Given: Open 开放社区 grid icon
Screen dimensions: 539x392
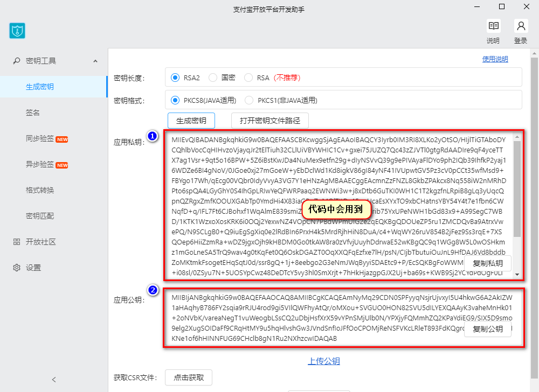Looking at the screenshot, I should (x=17, y=242).
